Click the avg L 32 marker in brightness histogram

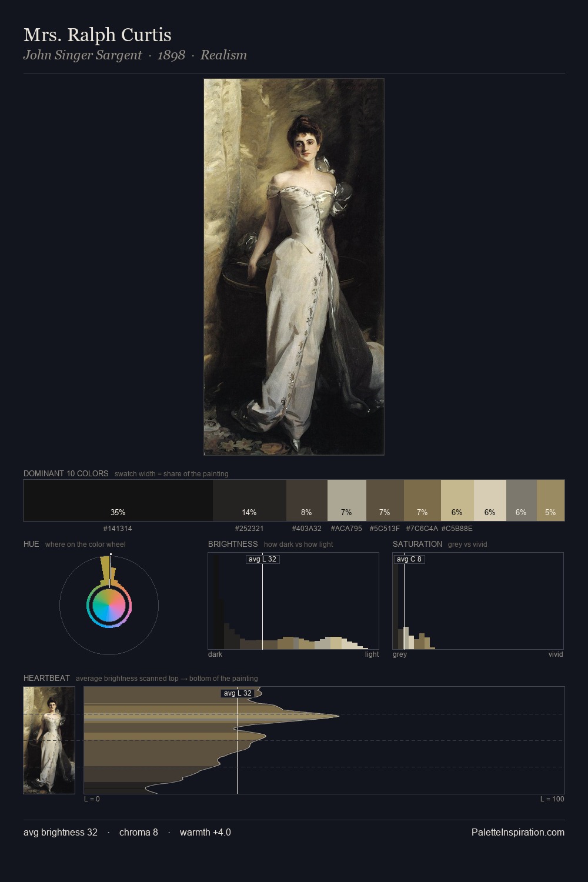(262, 559)
